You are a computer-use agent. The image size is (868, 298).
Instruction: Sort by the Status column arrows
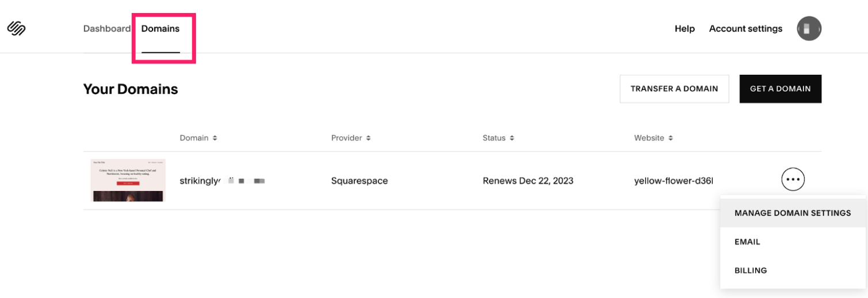point(512,139)
